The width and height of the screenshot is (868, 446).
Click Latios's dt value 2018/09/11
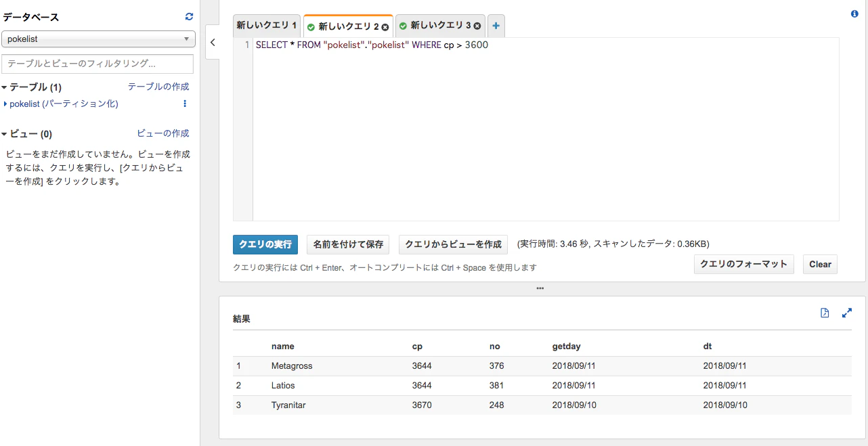tap(725, 386)
